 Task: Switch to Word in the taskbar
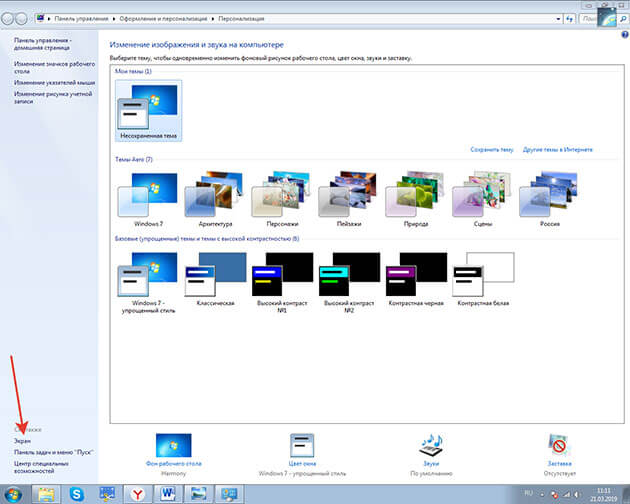(168, 494)
